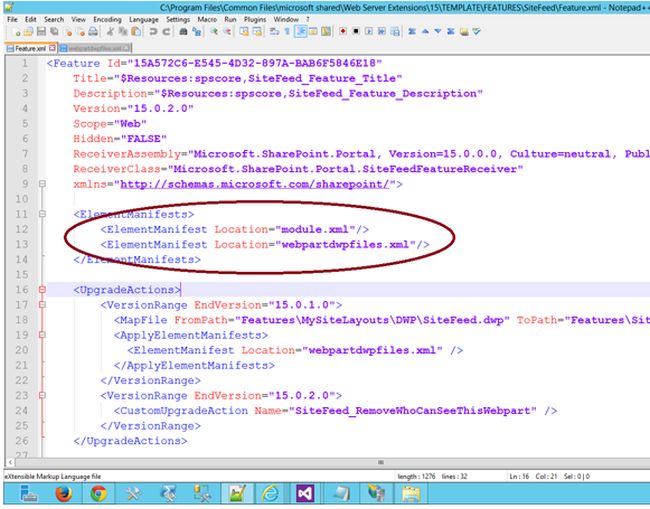
Task: Open the Replace toolbar icon
Action: (196, 32)
